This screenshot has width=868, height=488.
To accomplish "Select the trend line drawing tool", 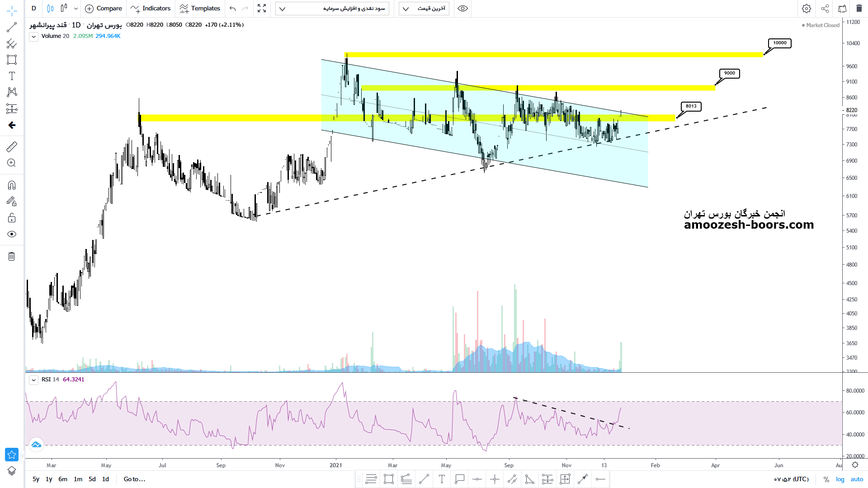I will [x=12, y=27].
